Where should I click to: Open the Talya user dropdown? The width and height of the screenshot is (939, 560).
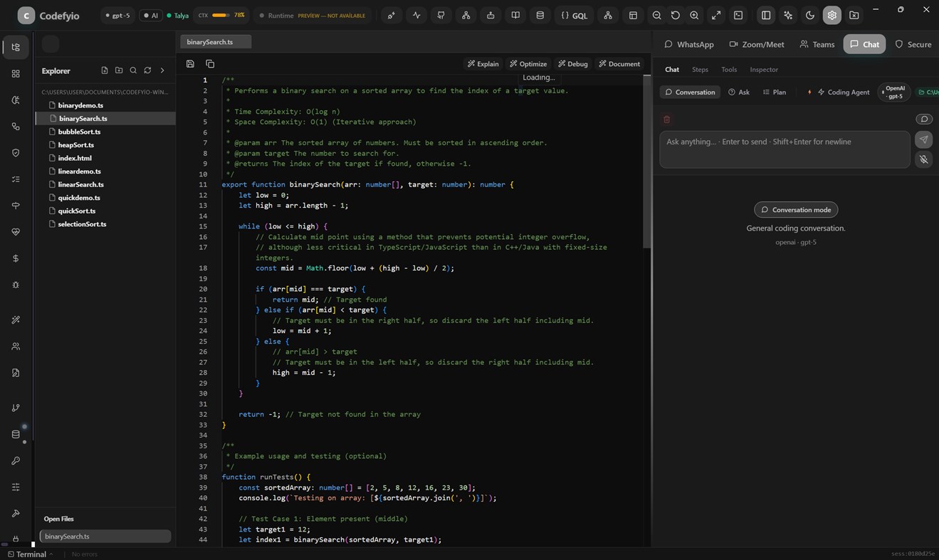point(178,15)
